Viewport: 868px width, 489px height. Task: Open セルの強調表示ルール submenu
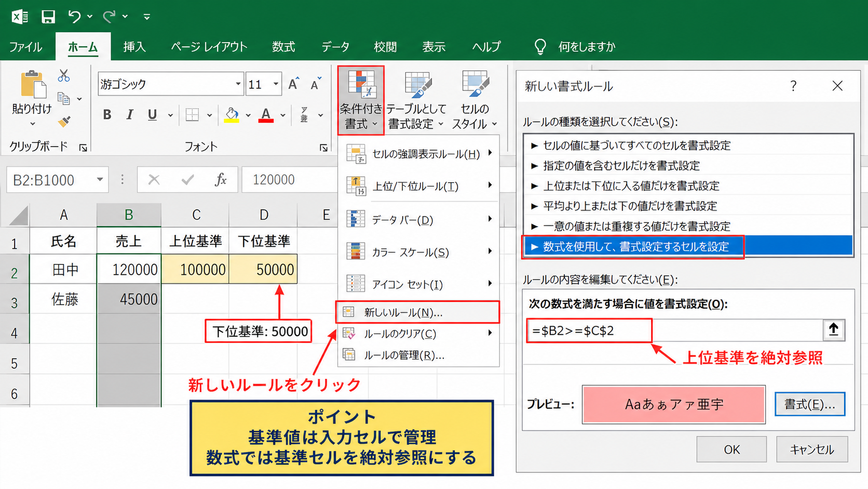419,154
